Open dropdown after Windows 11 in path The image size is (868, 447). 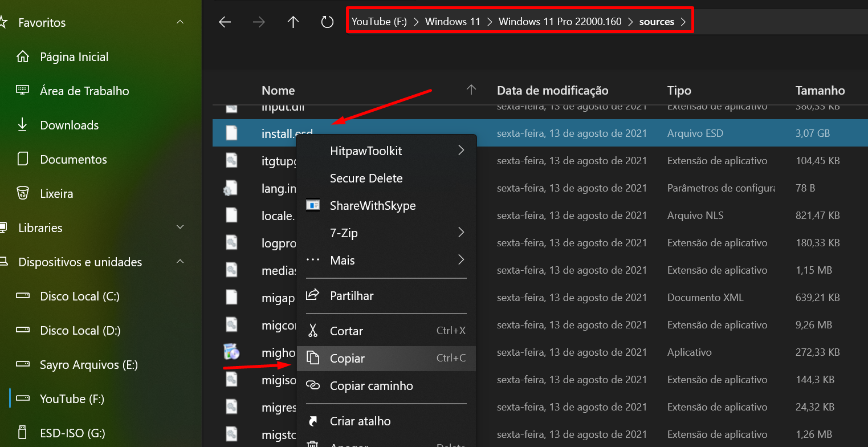coord(490,22)
